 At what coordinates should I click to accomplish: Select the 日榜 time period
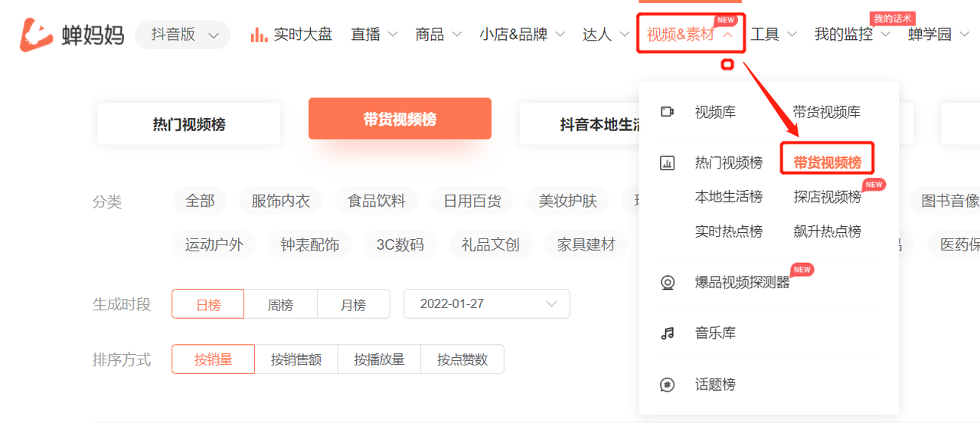click(x=208, y=303)
